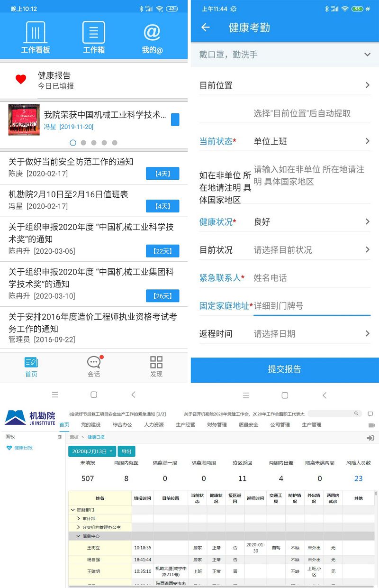
Task: Expand the 戴口罩，勤洗手 notice chevron
Action: (367, 55)
